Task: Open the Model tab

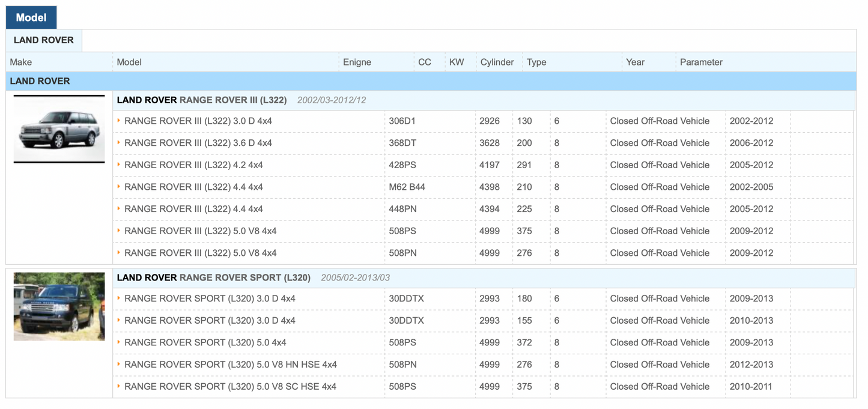Action: pyautogui.click(x=31, y=17)
